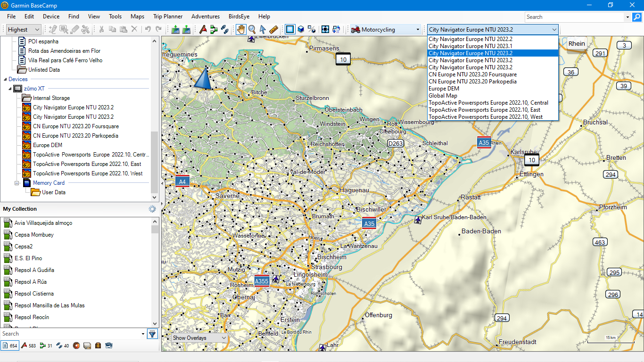Select the arrow Select tool

[263, 29]
